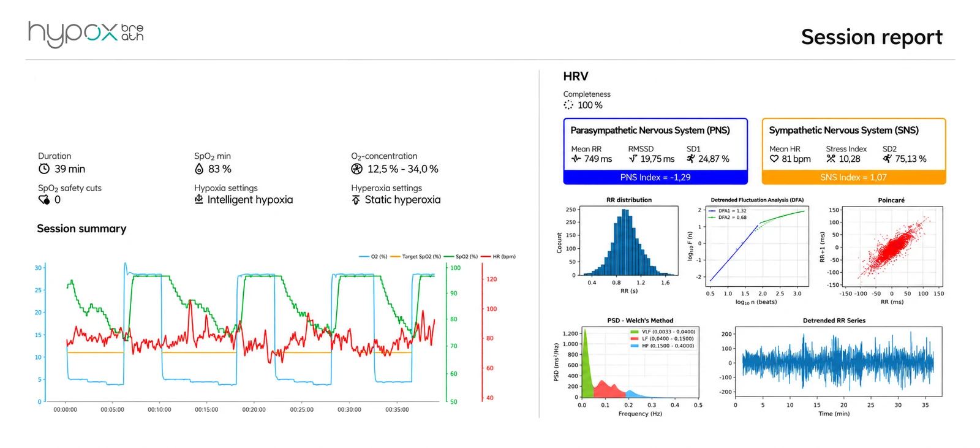This screenshot has height=448, width=980.
Task: Click the hypox breath logo
Action: 86,34
